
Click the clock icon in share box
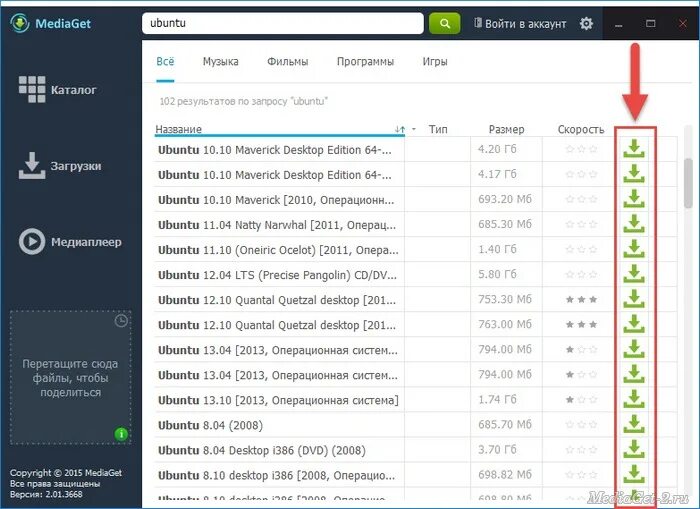point(121,321)
